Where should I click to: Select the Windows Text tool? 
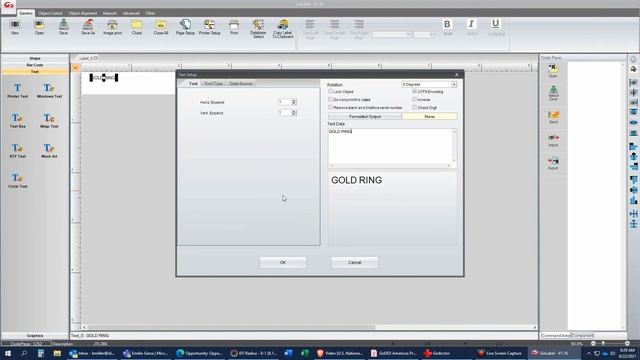pos(49,91)
